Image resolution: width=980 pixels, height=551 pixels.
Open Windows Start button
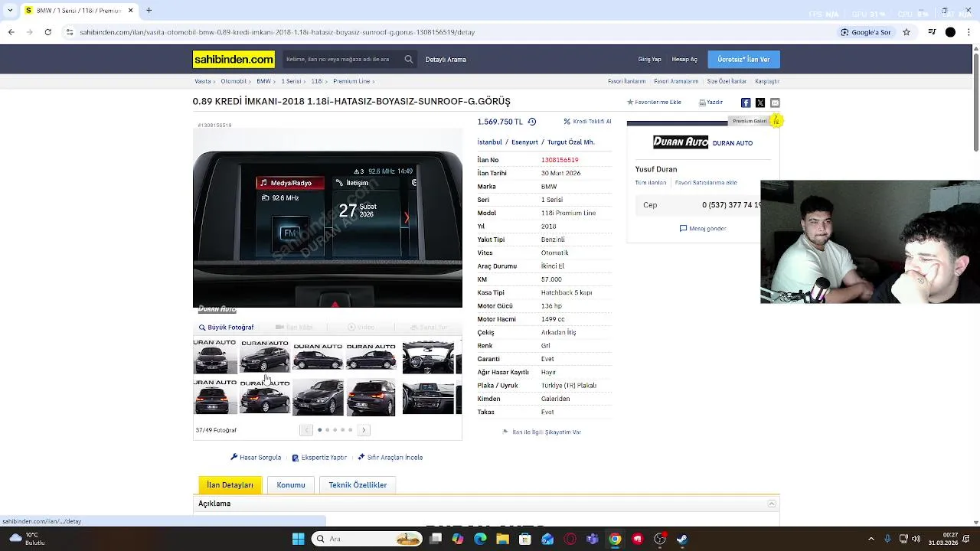pyautogui.click(x=298, y=539)
